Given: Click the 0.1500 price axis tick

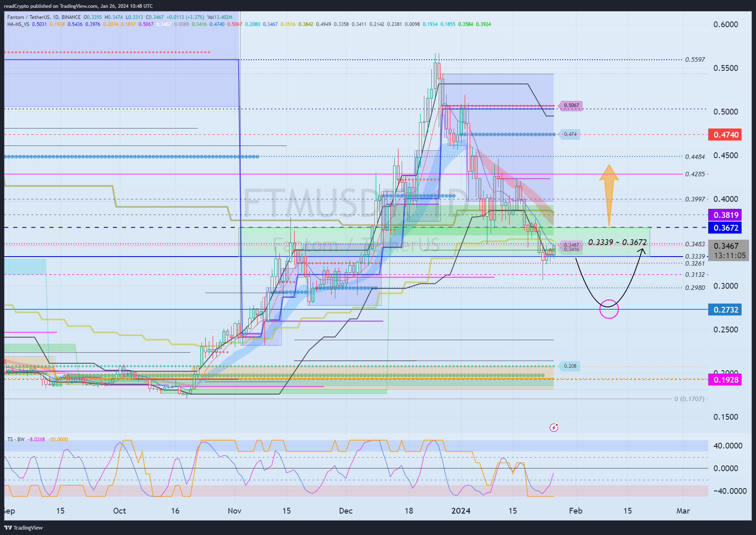Looking at the screenshot, I should coord(726,417).
